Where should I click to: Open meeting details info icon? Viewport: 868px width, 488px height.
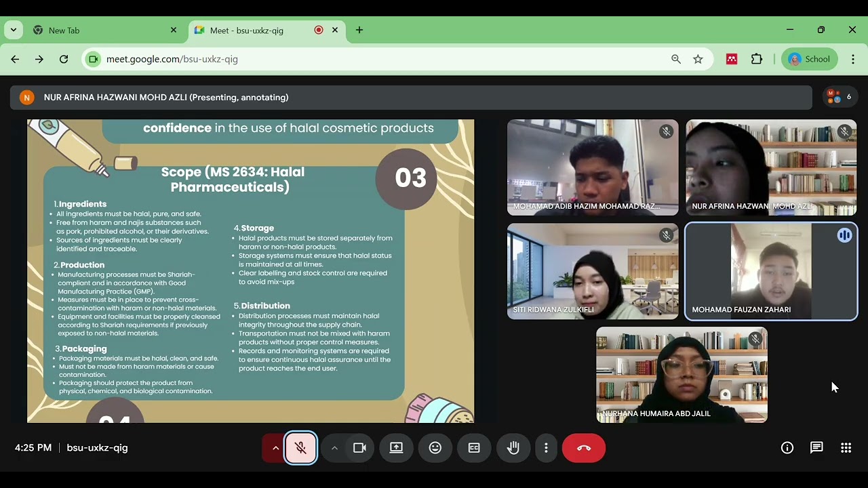point(787,448)
